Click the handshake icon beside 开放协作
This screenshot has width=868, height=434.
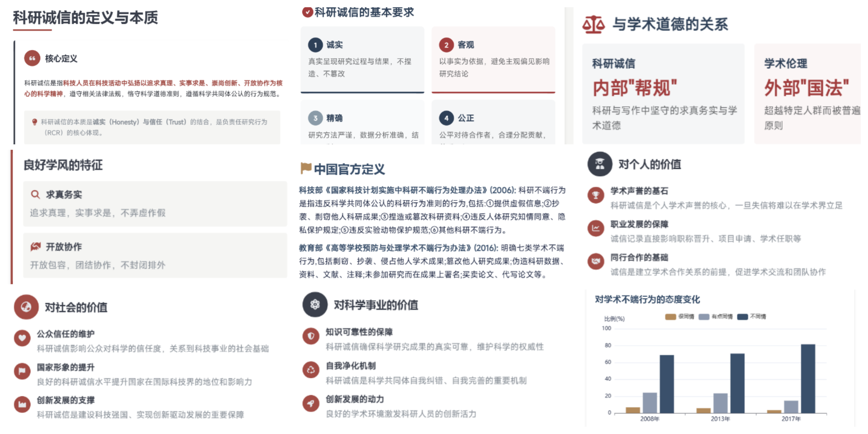pos(35,247)
